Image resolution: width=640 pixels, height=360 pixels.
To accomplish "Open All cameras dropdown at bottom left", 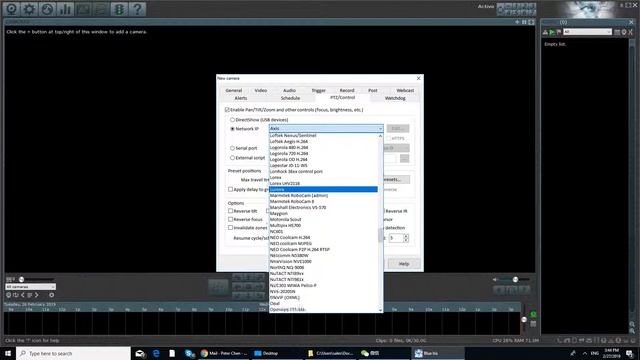I will 30,287.
